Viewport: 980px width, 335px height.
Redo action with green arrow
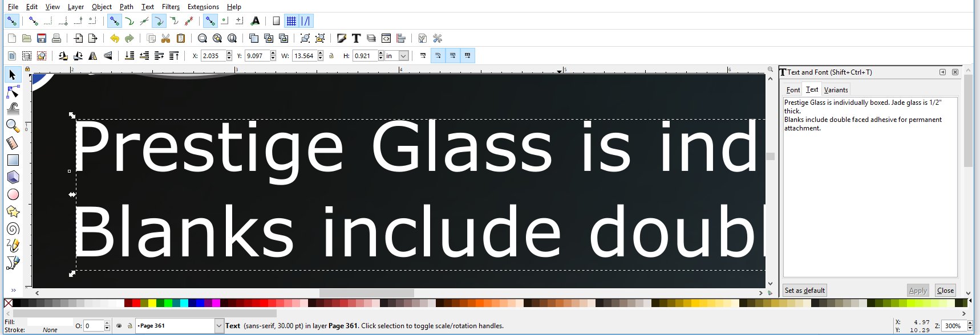129,38
